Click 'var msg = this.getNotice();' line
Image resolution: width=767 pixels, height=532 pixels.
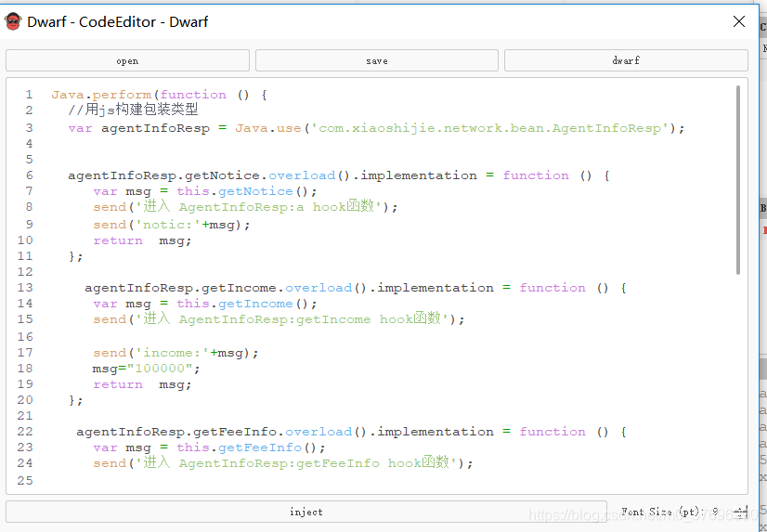205,191
